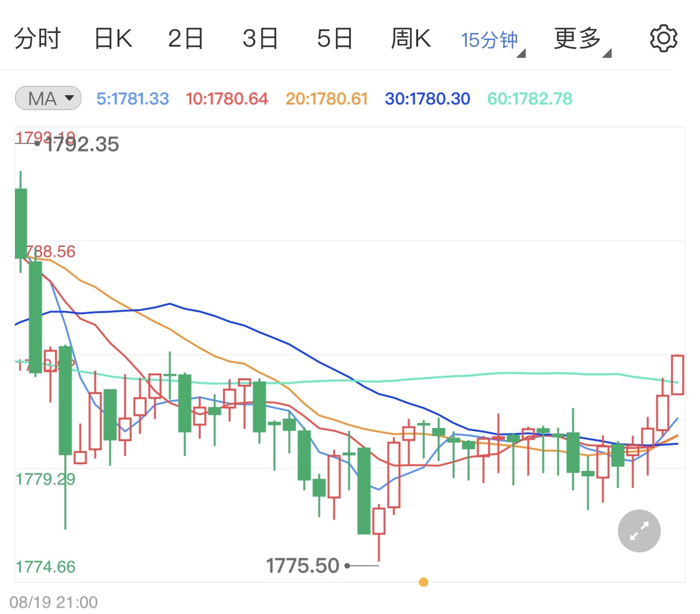Open the chart settings gear
This screenshot has width=700, height=614.
[663, 37]
